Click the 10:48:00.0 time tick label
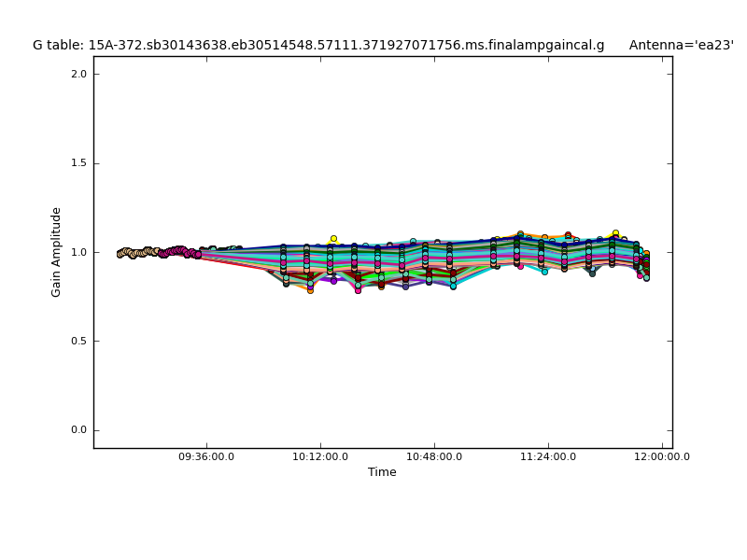 click(x=434, y=457)
